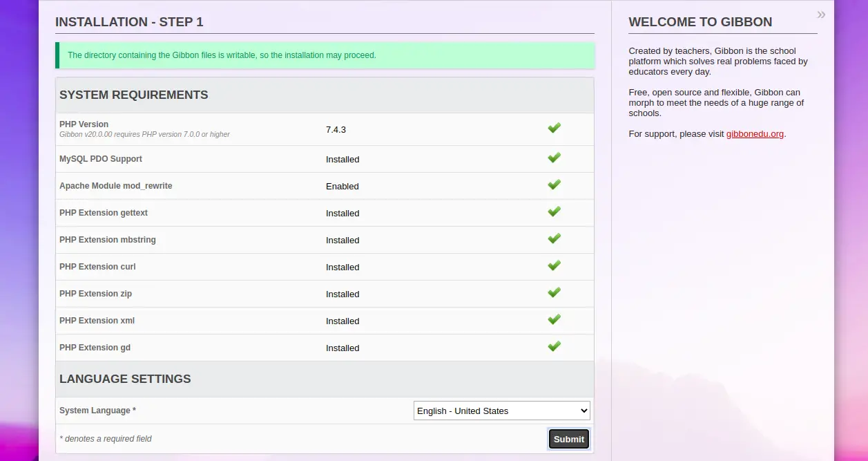This screenshot has width=868, height=461.
Task: Click Installed status for MySQL PDO Support
Action: tap(343, 160)
